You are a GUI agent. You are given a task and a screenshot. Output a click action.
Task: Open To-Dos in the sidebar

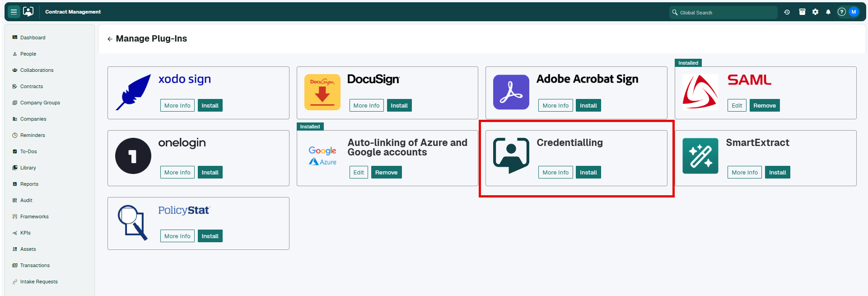click(28, 151)
